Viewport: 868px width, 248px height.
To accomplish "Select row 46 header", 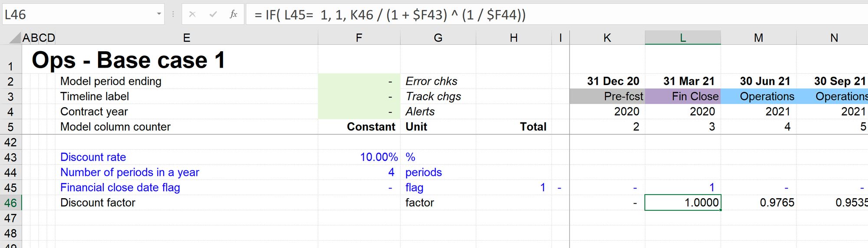I will pos(10,203).
